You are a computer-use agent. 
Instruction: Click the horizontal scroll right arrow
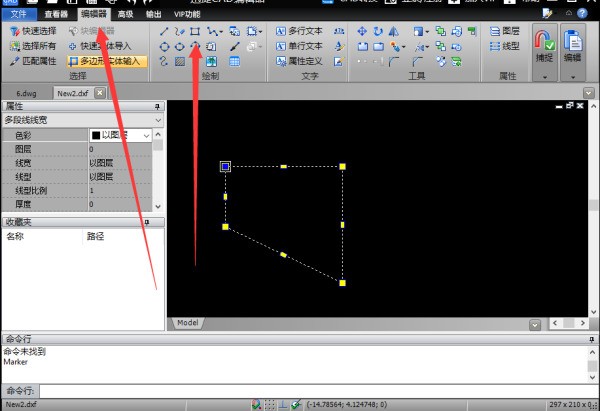pyautogui.click(x=582, y=323)
